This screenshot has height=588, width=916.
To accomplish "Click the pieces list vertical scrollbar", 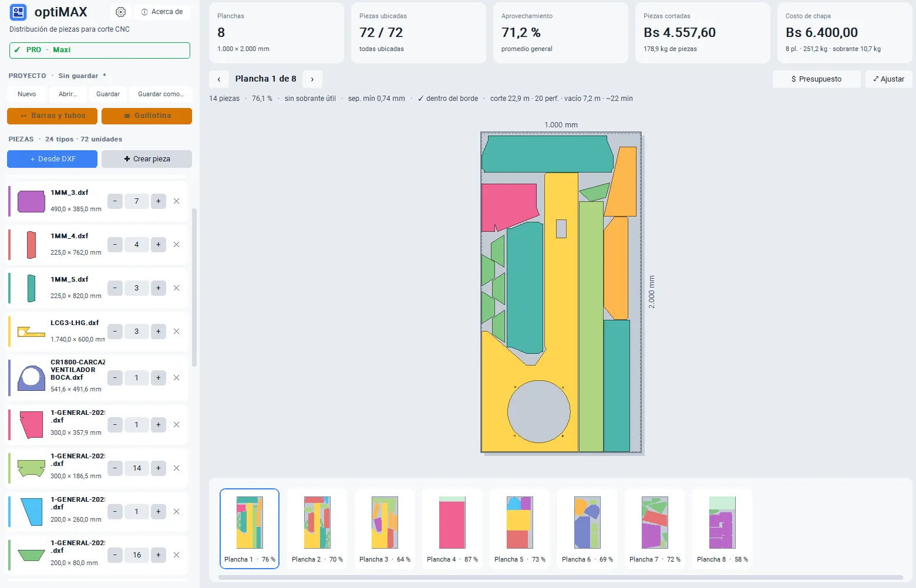I will point(194,288).
